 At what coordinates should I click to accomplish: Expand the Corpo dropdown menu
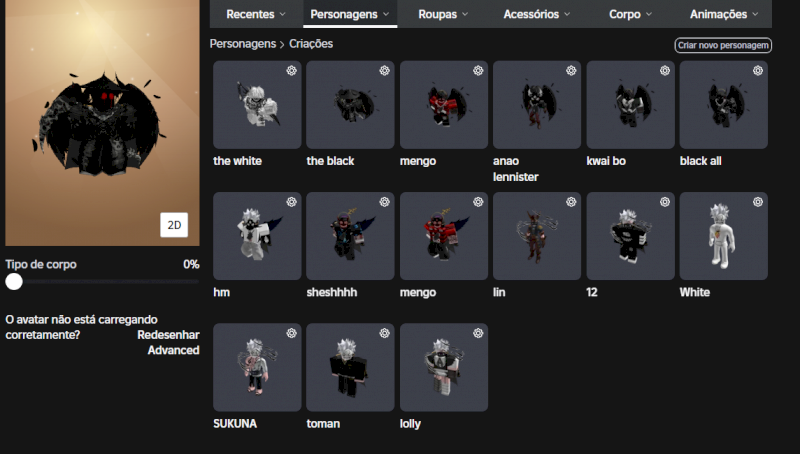click(x=630, y=14)
